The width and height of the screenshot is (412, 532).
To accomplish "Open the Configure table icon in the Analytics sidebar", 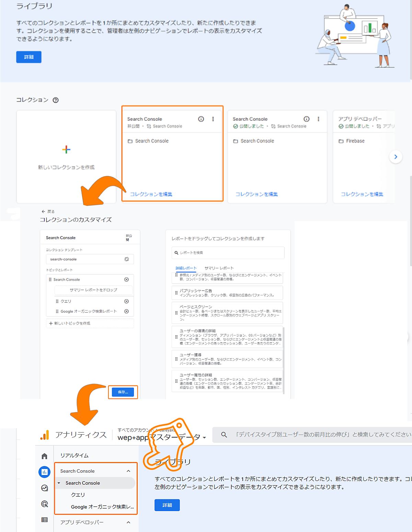I will (x=44, y=520).
